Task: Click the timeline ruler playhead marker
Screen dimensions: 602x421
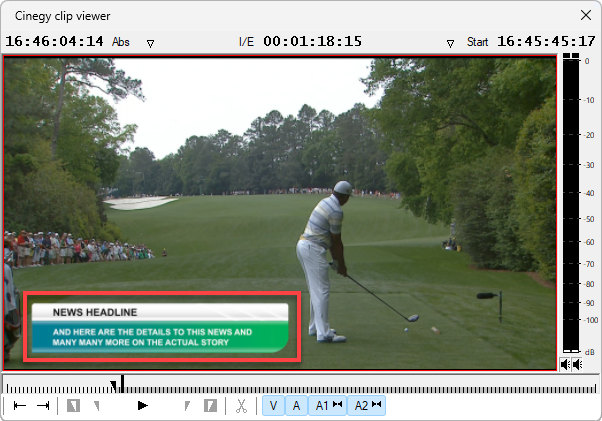Action: (x=116, y=384)
